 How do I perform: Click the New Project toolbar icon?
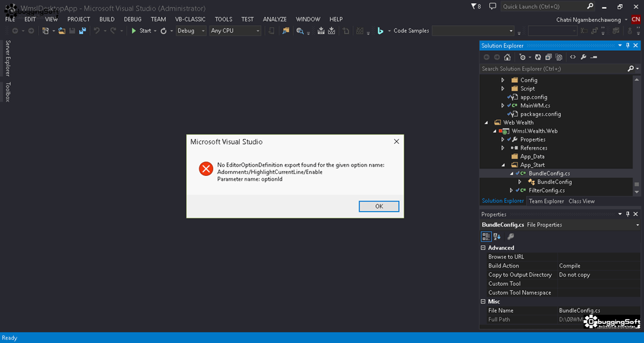pyautogui.click(x=45, y=31)
